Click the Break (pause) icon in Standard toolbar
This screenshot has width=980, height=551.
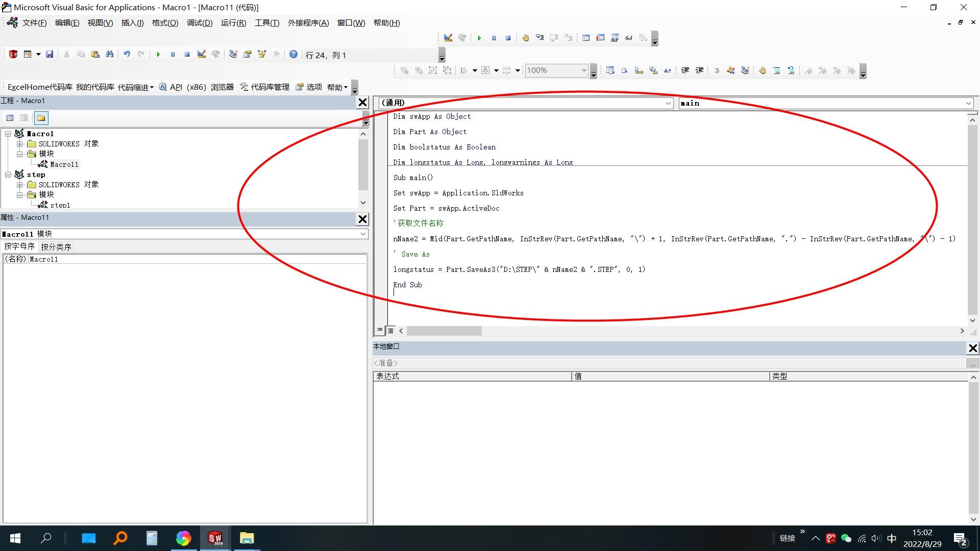coord(173,54)
